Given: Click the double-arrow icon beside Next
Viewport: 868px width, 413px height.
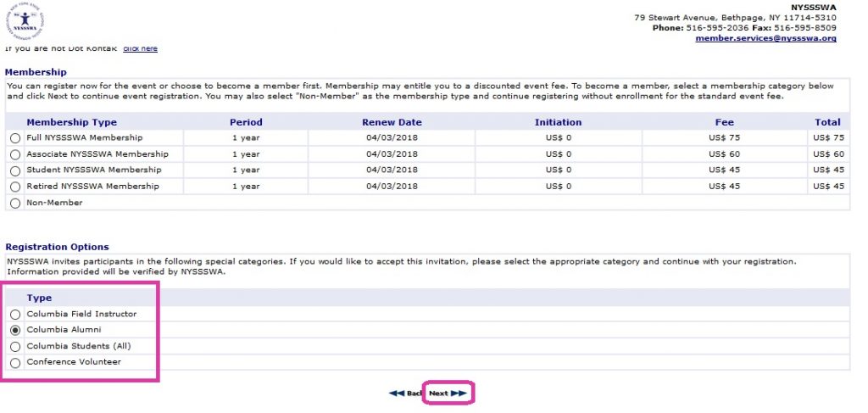Looking at the screenshot, I should coord(459,393).
